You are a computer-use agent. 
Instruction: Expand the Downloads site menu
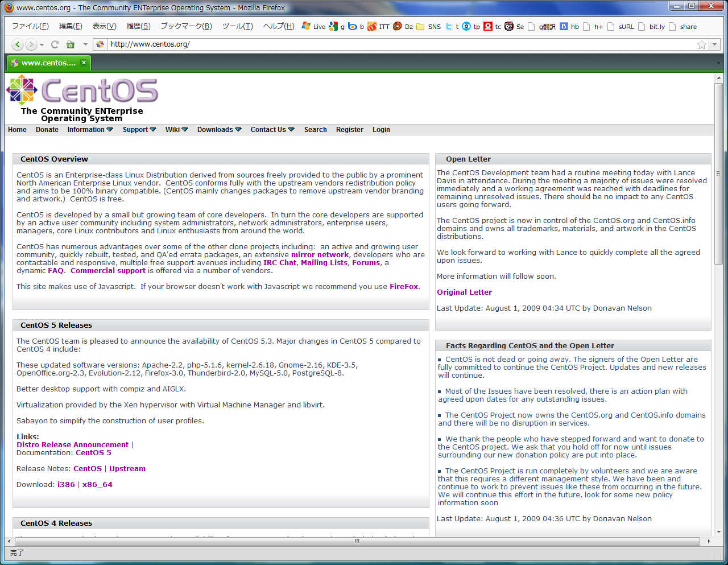[x=219, y=130]
